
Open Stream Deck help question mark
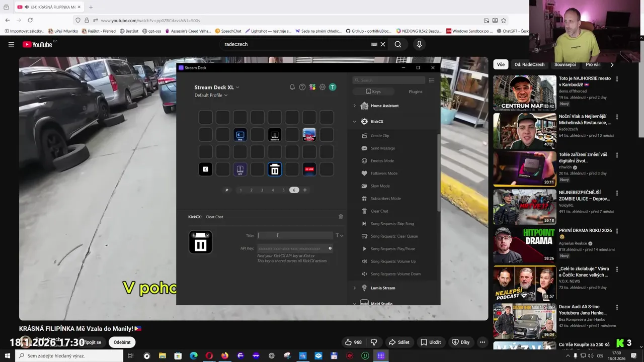point(302,87)
